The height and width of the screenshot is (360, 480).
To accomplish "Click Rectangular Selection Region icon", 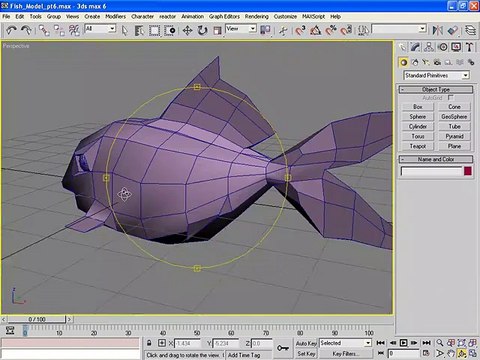I will [154, 31].
